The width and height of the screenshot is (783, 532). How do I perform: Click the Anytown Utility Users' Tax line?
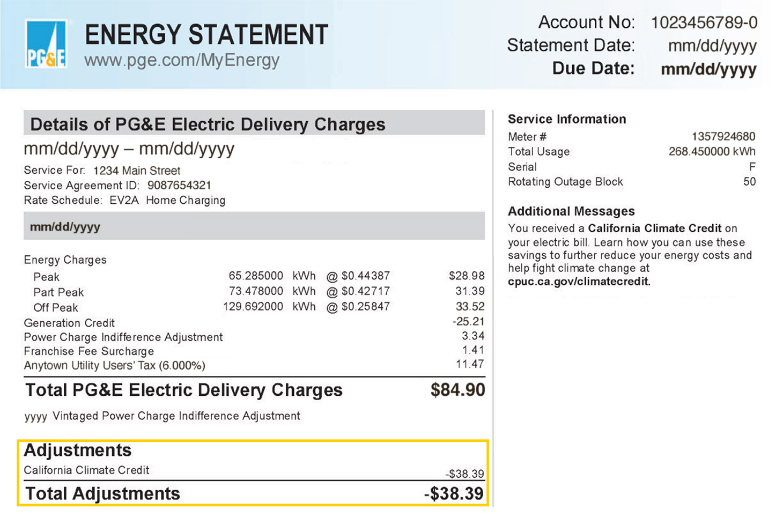coord(114,366)
